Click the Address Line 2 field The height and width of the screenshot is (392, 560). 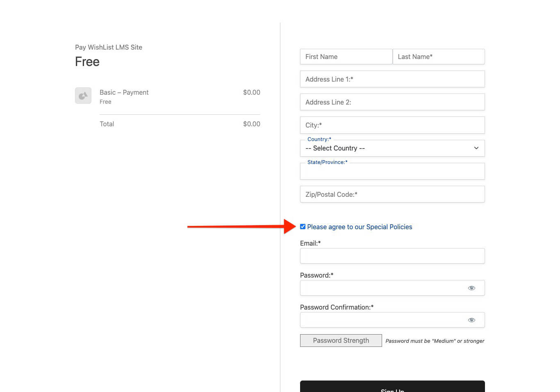pyautogui.click(x=392, y=102)
